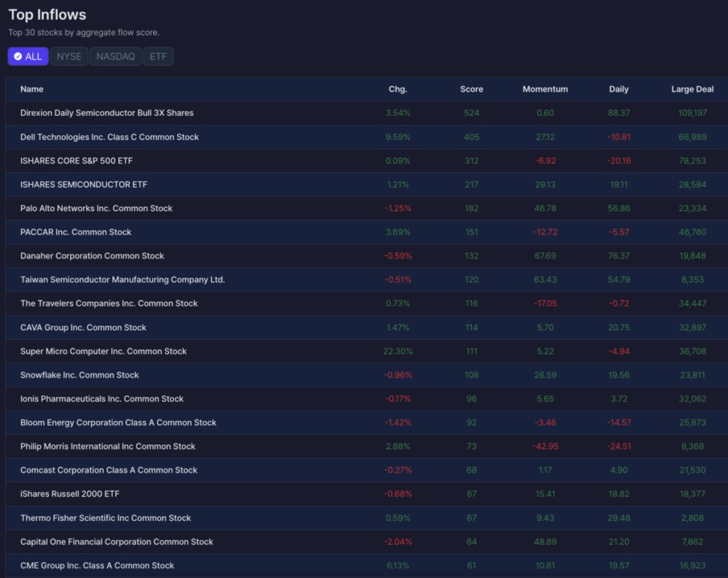Sort by the Score column header

pos(471,89)
